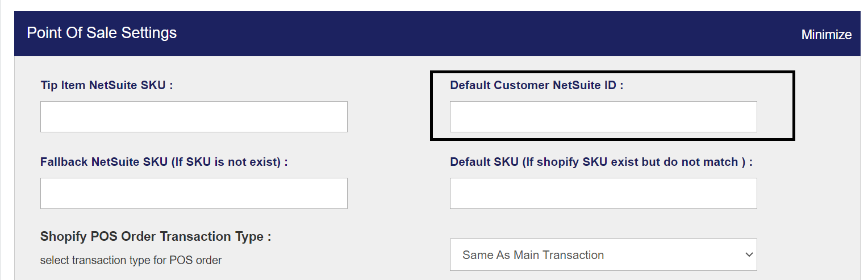Open the Same As Main Transaction dropdown
868x280 pixels.
click(603, 255)
